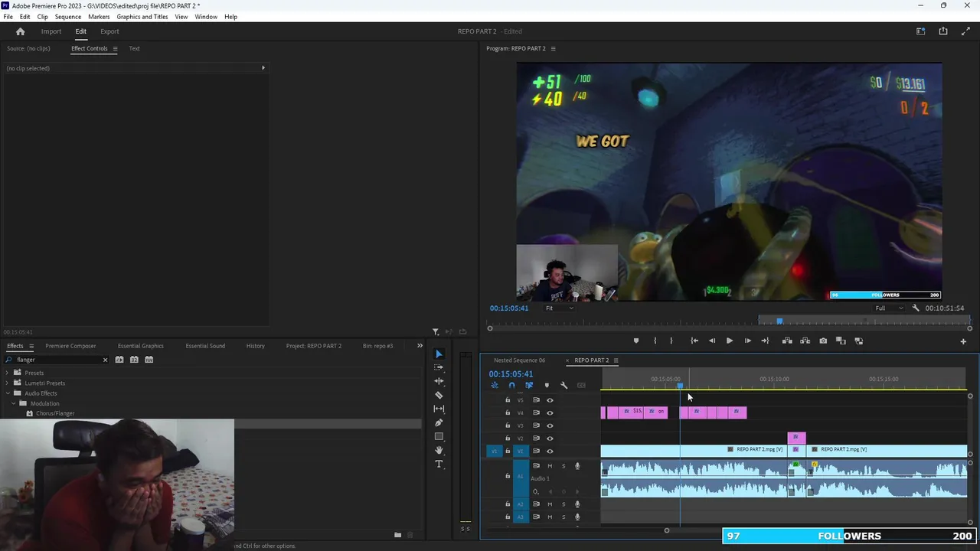
Task: Open the Fit zoom level dropdown
Action: tap(560, 308)
